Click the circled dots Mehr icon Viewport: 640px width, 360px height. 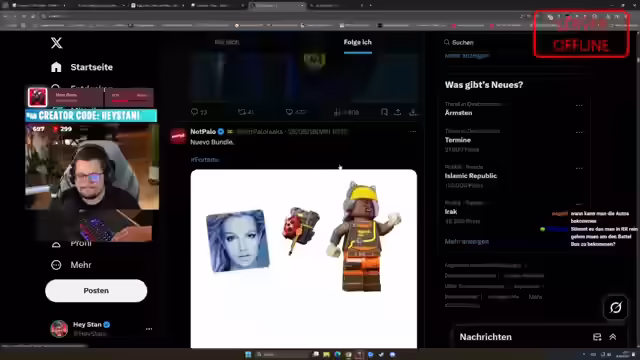(56, 265)
